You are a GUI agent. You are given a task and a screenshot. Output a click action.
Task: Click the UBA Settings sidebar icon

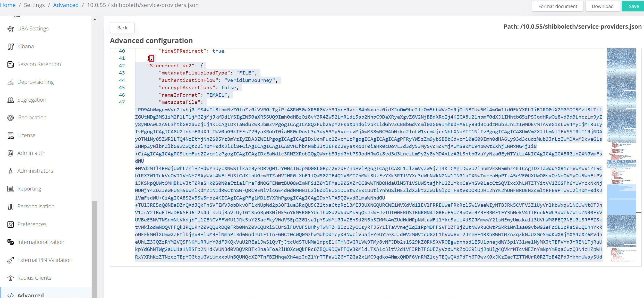11,29
